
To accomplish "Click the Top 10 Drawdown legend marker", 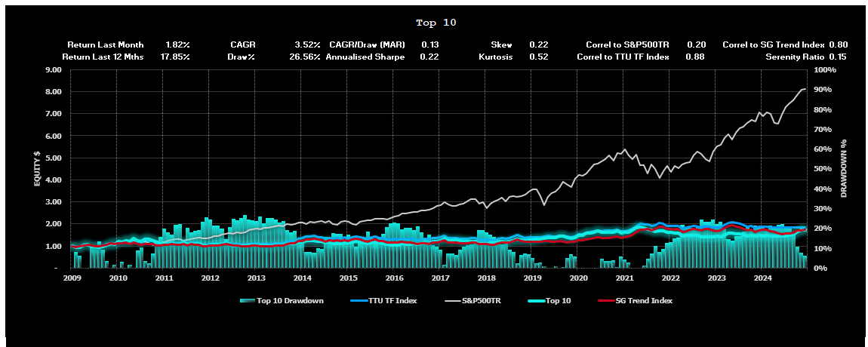I will [x=247, y=300].
